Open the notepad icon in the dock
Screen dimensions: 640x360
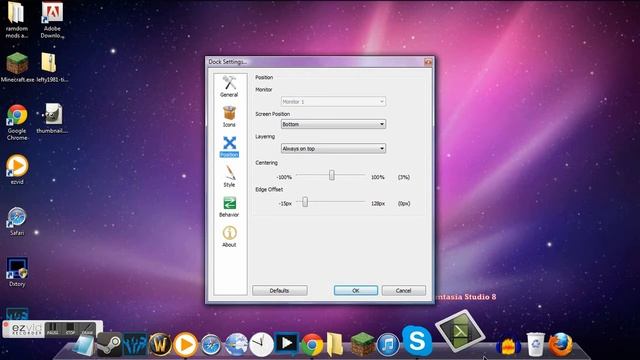[x=83, y=346]
